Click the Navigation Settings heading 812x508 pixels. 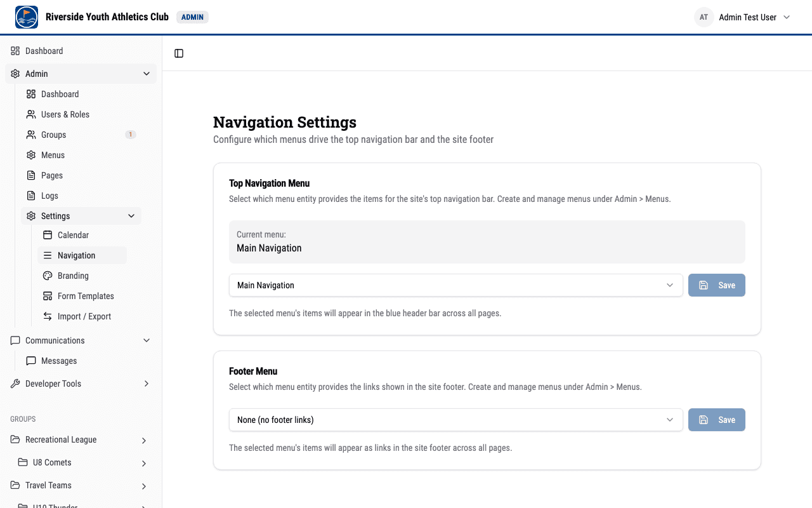pos(285,122)
